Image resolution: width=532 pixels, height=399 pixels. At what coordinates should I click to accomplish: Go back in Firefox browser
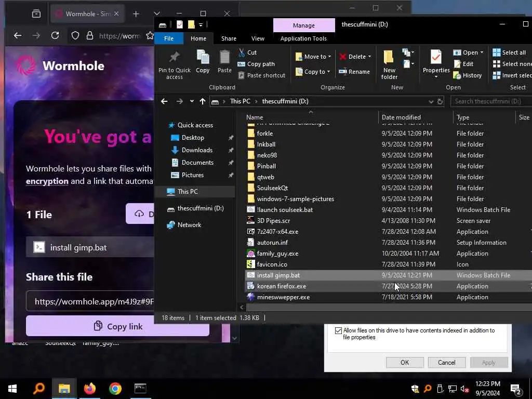point(18,35)
